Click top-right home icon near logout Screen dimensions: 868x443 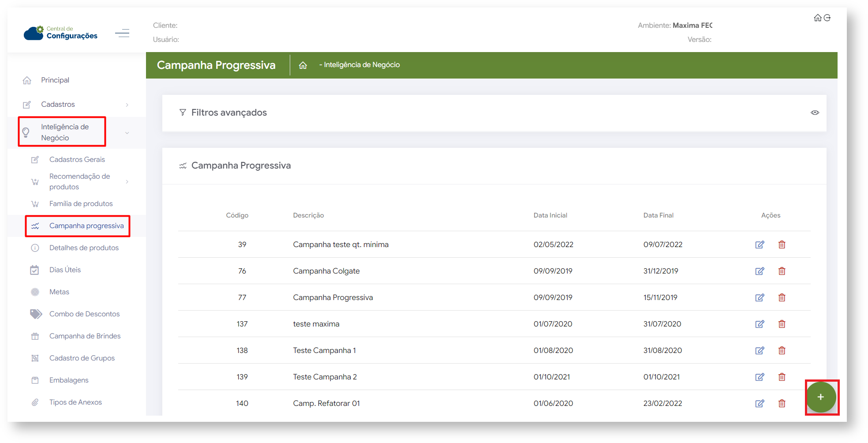click(818, 18)
